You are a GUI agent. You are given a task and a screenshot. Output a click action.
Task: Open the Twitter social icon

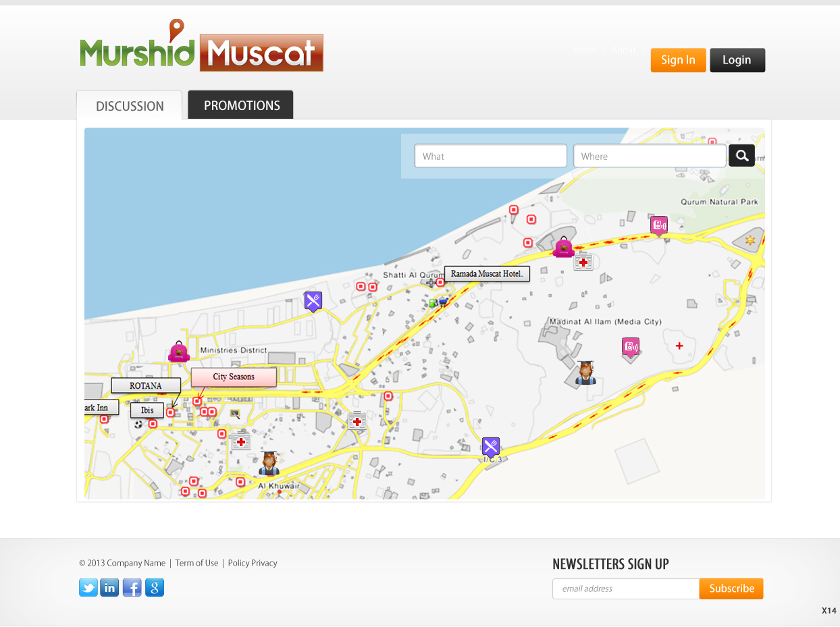pos(88,588)
